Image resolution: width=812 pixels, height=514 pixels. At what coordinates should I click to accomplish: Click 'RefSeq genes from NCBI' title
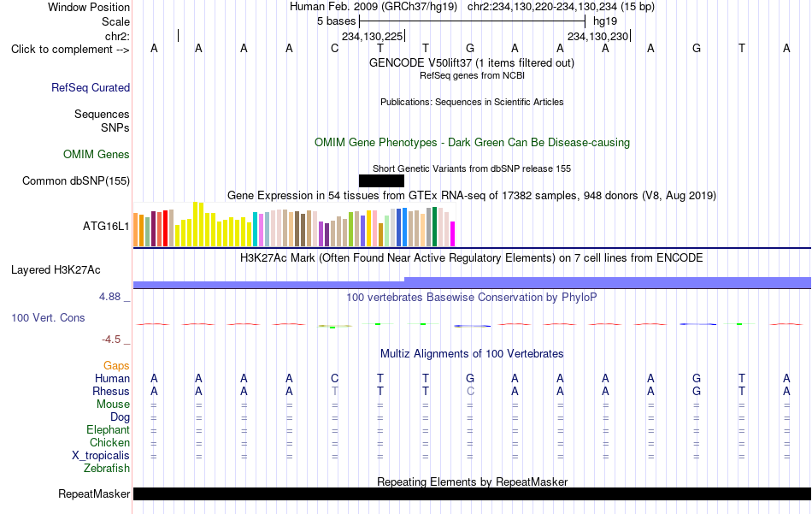tap(473, 75)
